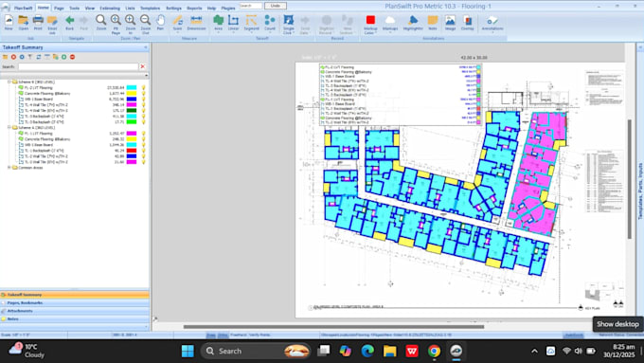This screenshot has height=363, width=644.
Task: Open the Pages, Bookmarks panel
Action: pos(75,302)
